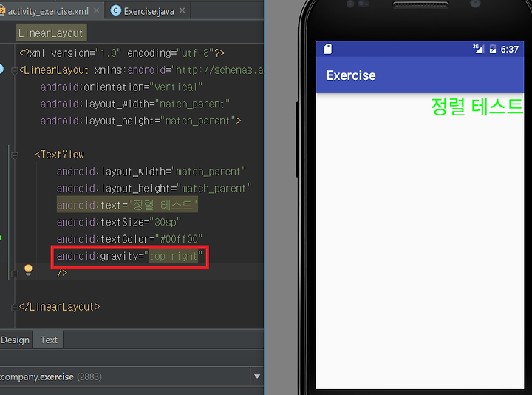
Task: Click the SD card icon in emulator status bar
Action: [x=327, y=49]
